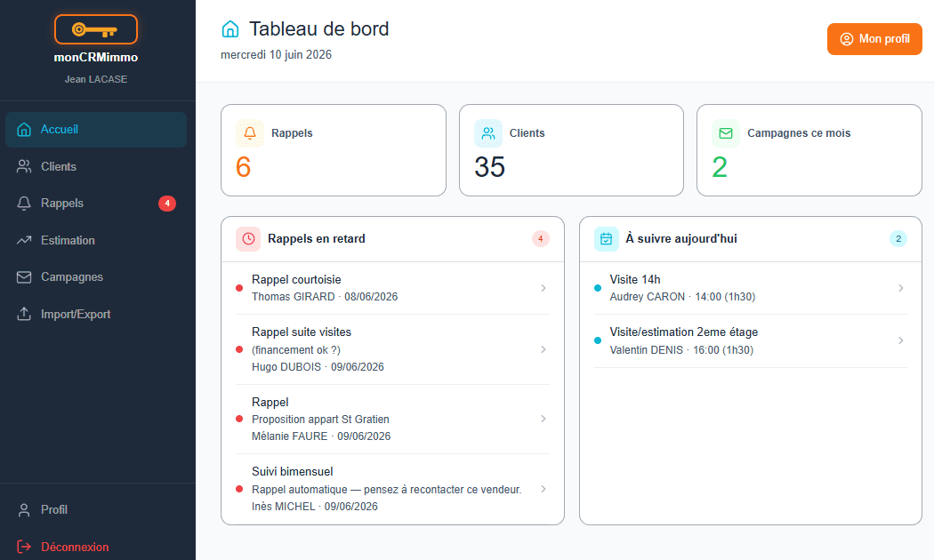Click Hugo DUBOIS · 09/06/2026 text
934x560 pixels.
[318, 367]
